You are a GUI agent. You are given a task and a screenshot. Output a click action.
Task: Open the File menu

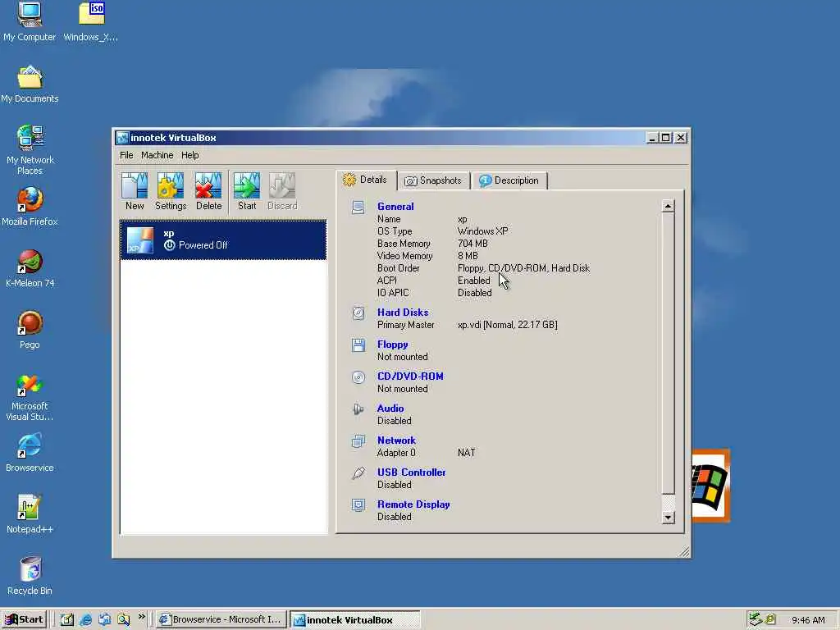126,155
